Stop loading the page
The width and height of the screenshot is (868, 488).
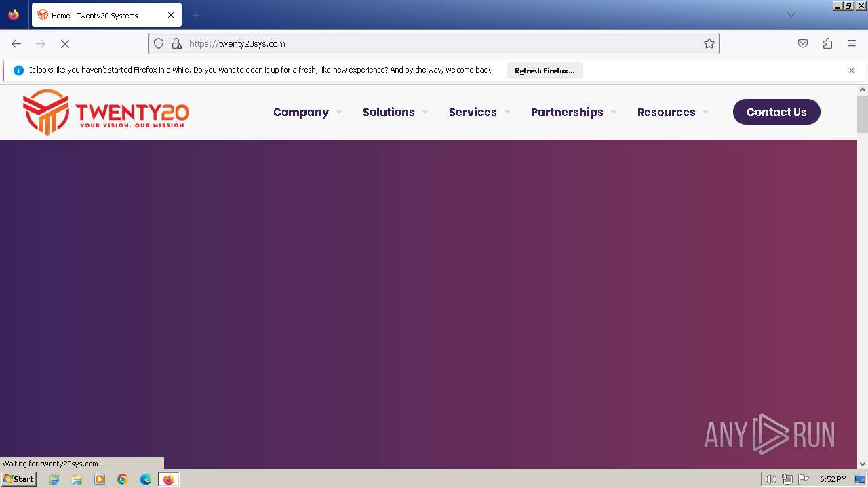(x=65, y=43)
